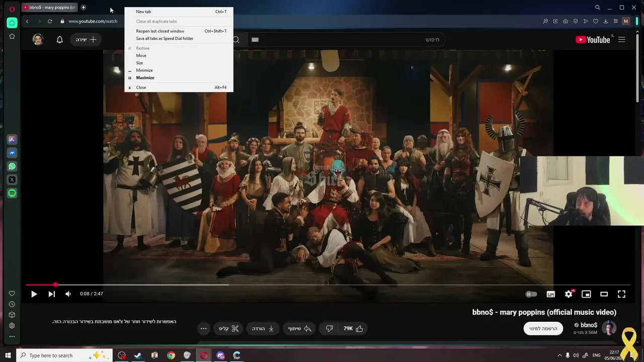Screen dimensions: 644x362
Task: Skip to next video
Action: coord(51,294)
